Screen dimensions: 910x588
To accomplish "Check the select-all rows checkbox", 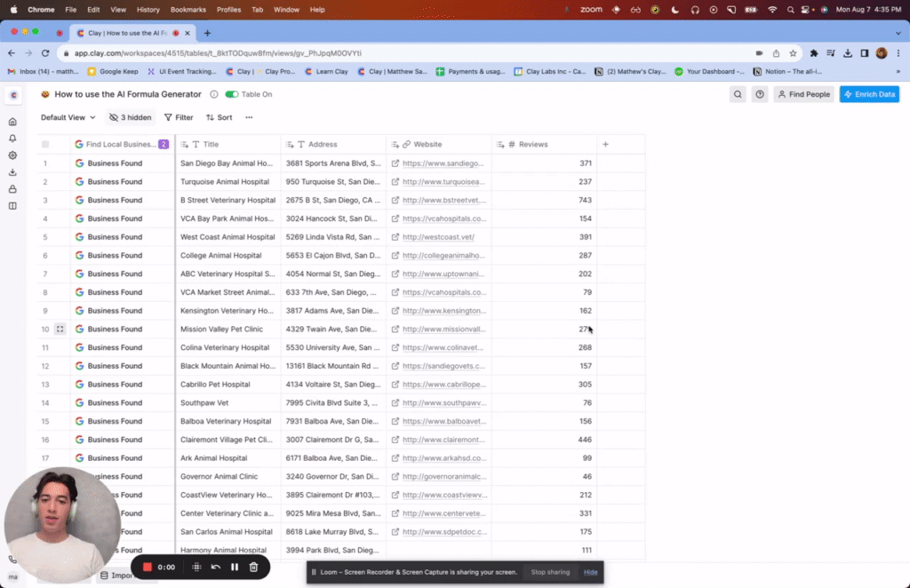I will [45, 144].
